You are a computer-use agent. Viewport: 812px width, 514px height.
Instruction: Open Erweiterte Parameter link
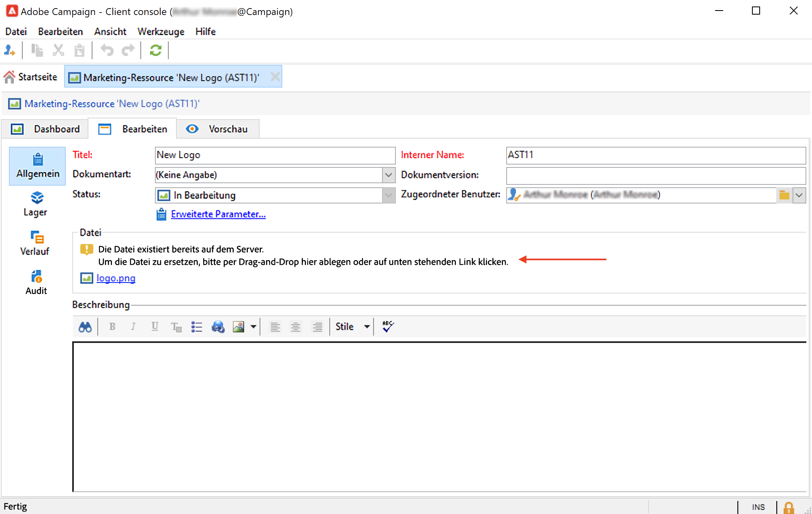click(x=218, y=214)
